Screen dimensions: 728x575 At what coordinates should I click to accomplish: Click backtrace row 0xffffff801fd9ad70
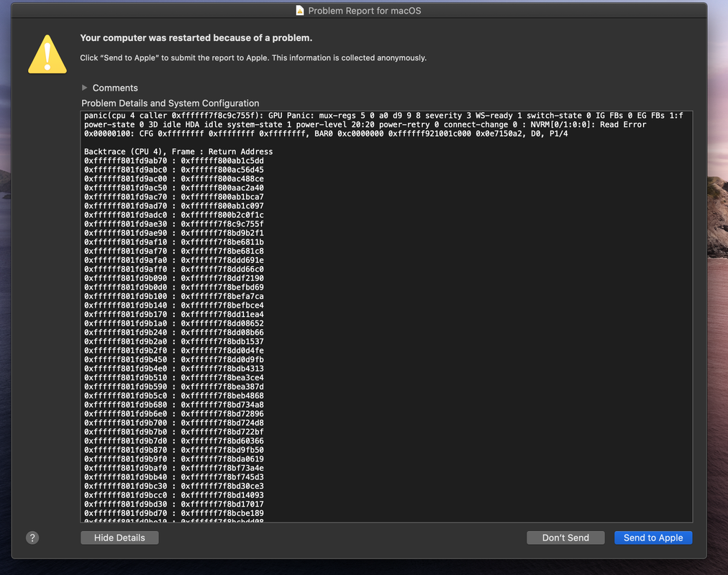coord(173,206)
